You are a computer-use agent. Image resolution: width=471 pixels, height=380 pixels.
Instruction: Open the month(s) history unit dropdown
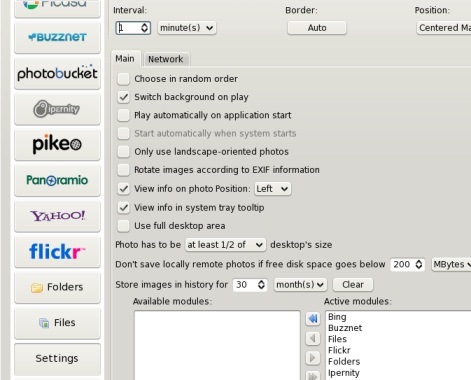click(x=300, y=285)
